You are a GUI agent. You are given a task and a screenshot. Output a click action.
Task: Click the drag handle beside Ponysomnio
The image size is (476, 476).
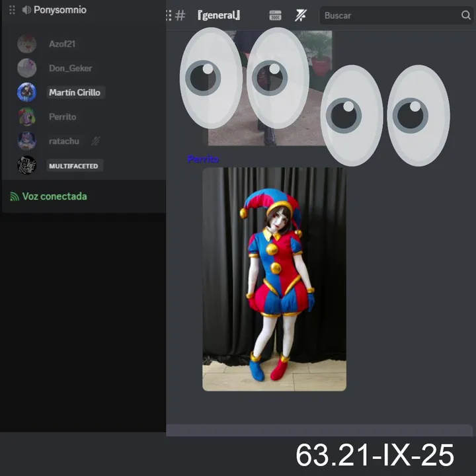click(x=12, y=10)
